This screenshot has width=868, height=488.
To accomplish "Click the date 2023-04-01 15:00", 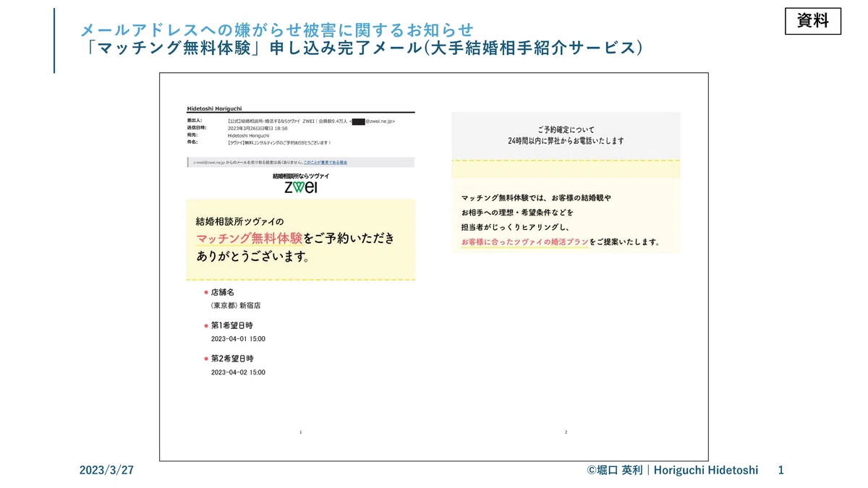I will [x=238, y=339].
